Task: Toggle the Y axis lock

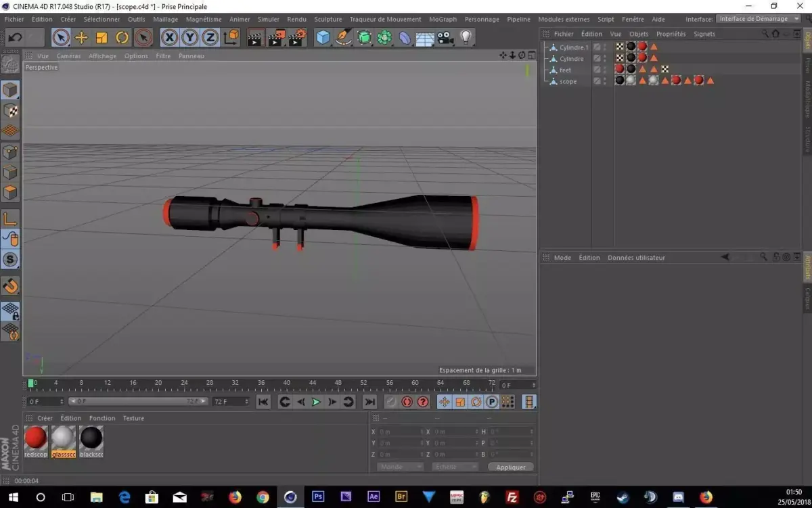Action: (190, 38)
